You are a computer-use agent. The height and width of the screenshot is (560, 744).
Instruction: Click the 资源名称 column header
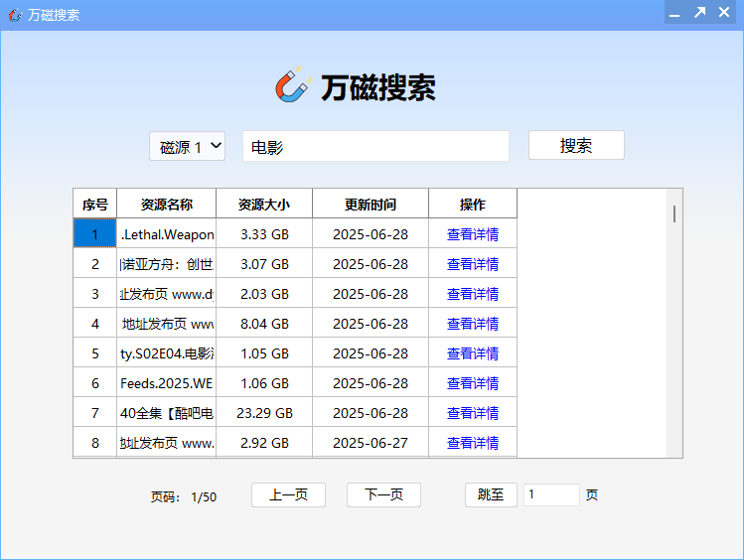pyautogui.click(x=166, y=205)
